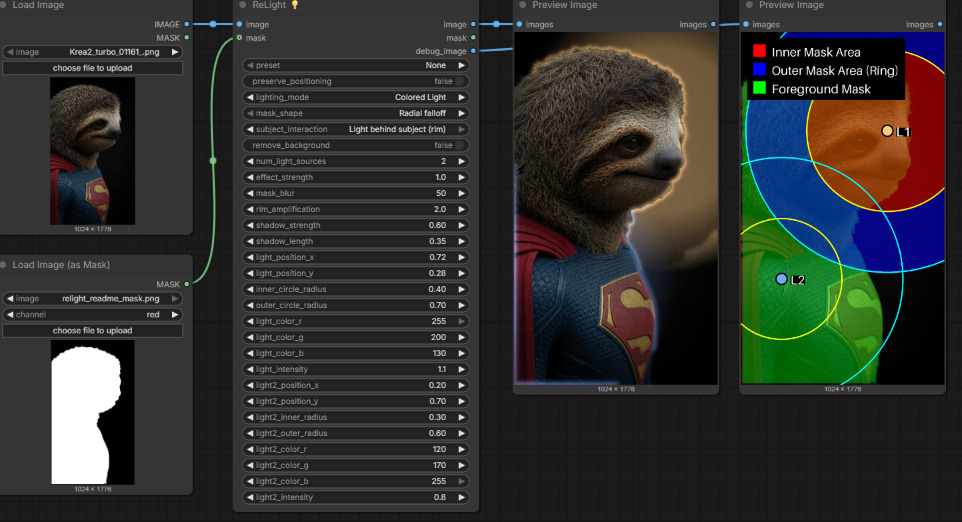Collapse the second Preview Image node title dot
The height and width of the screenshot is (522, 962).
tap(749, 5)
